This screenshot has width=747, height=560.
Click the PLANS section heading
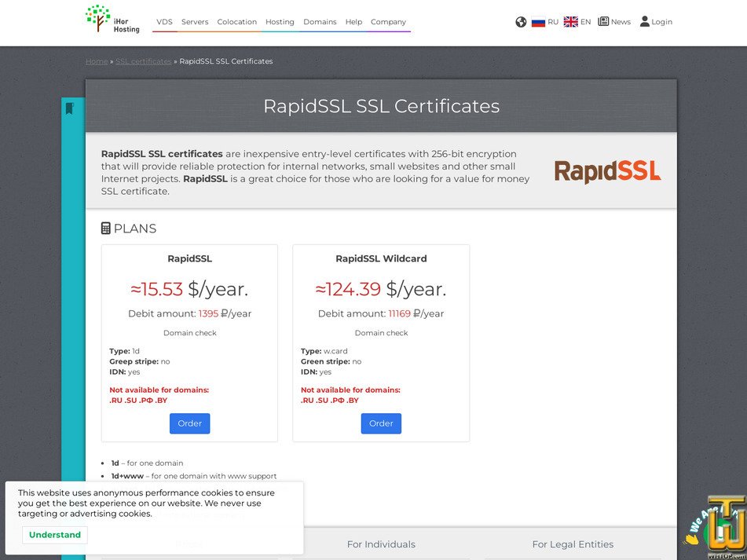click(135, 229)
